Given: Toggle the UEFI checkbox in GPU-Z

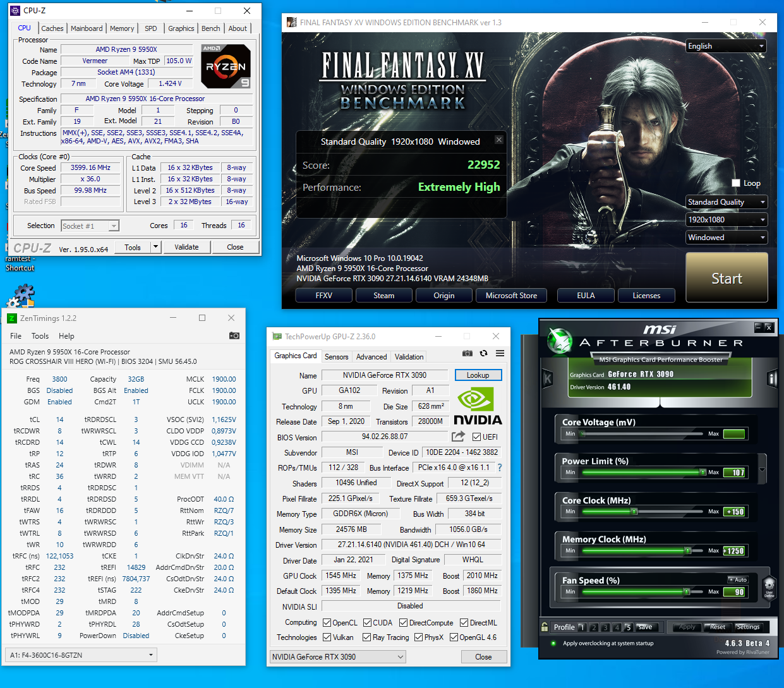Looking at the screenshot, I should 476,437.
